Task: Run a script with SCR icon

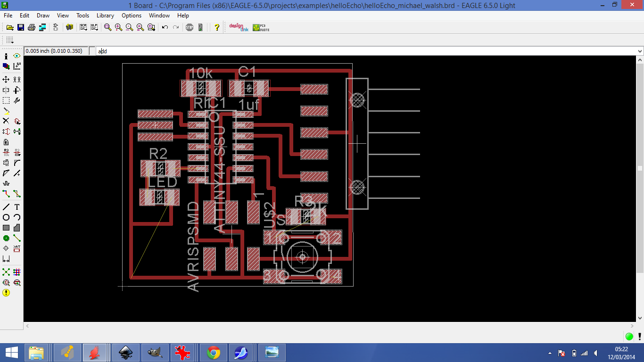Action: click(x=83, y=27)
